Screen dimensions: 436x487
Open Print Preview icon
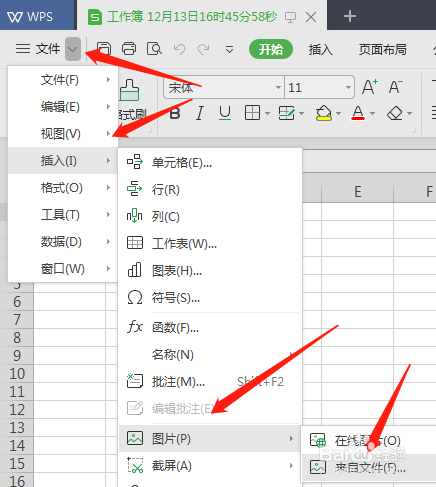pos(154,49)
